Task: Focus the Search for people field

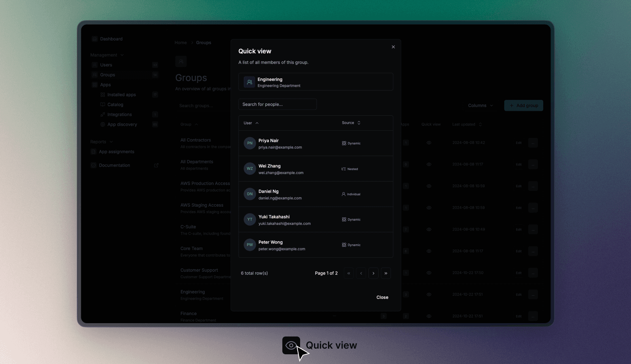Action: tap(277, 104)
